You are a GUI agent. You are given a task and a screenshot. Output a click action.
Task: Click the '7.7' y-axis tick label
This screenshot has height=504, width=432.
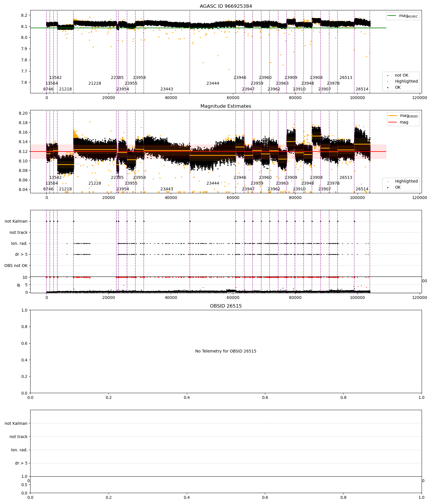pos(25,71)
